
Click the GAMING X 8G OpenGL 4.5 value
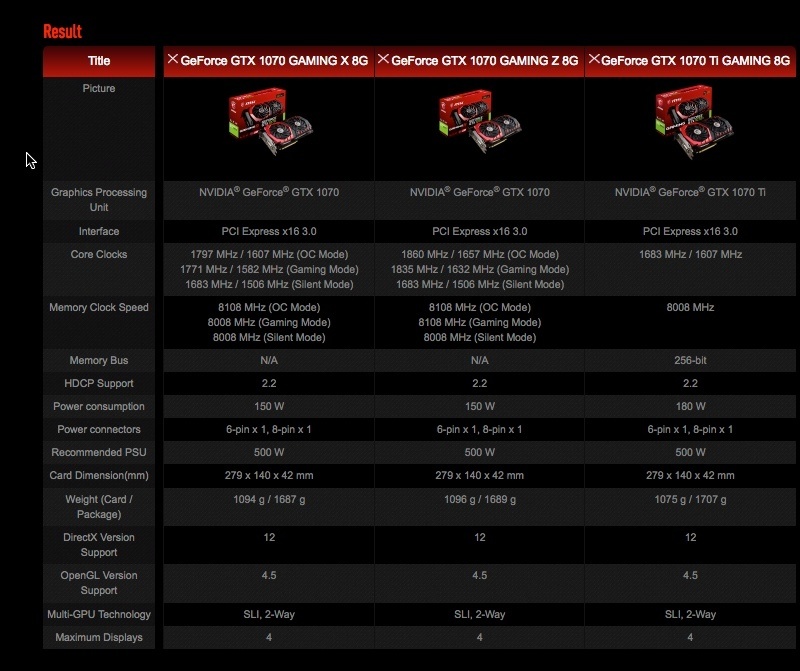click(269, 575)
